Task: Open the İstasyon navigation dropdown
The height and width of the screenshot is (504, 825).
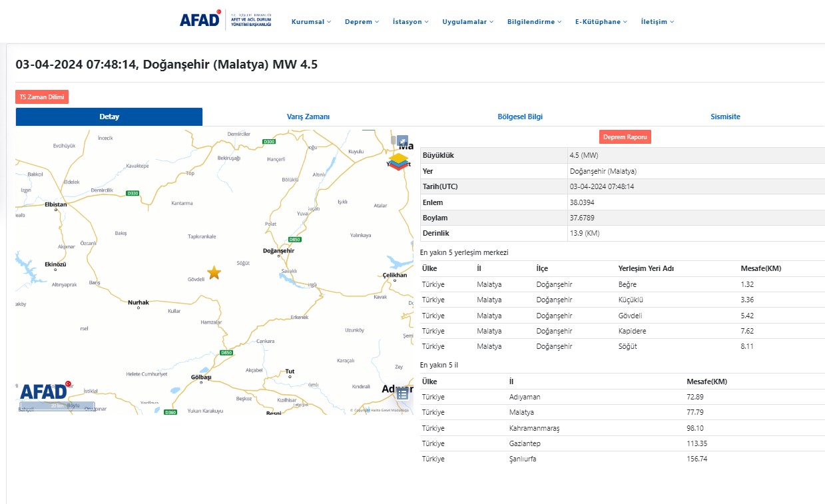Action: [x=410, y=22]
